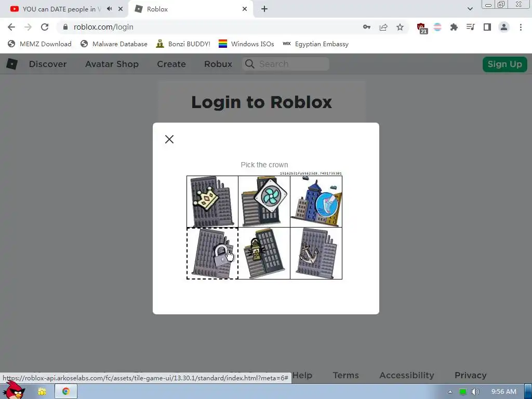Click the share page icon
532x399 pixels.
click(x=383, y=27)
